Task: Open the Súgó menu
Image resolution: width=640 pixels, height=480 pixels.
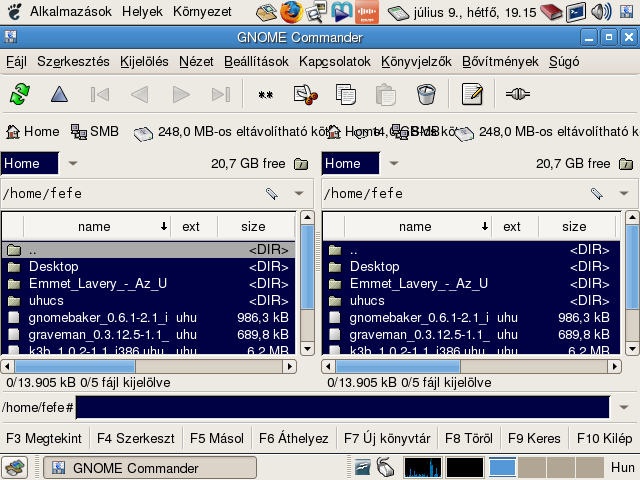Action: click(x=564, y=62)
